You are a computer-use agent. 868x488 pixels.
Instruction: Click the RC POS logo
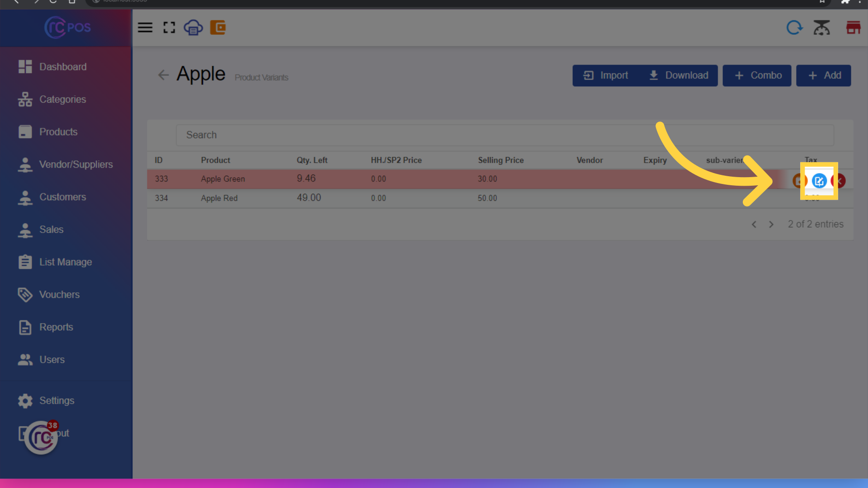click(68, 28)
